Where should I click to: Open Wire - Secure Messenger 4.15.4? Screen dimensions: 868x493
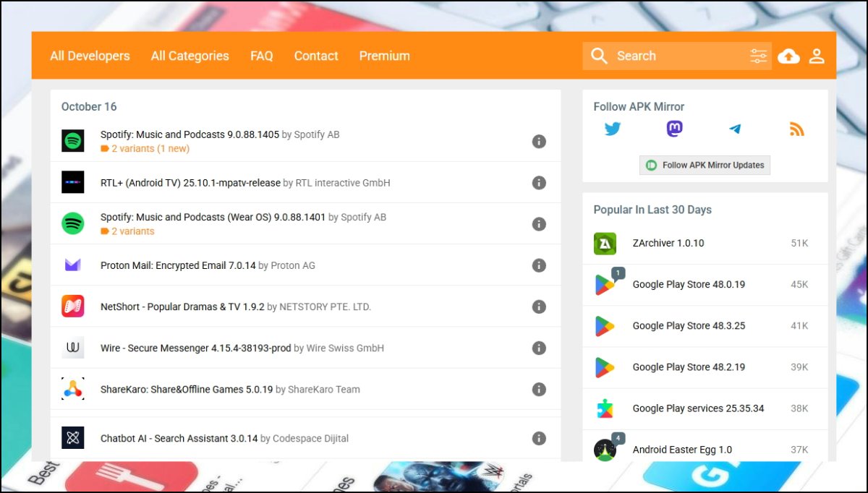click(196, 348)
